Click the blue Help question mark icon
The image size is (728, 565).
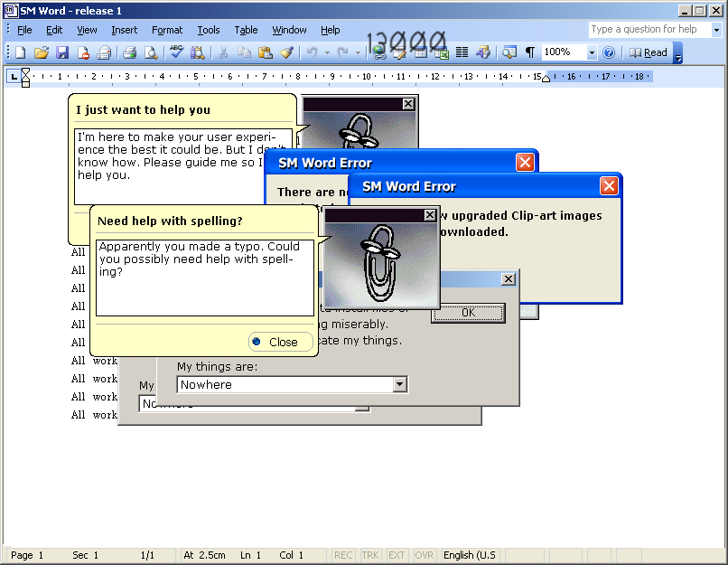[x=609, y=53]
